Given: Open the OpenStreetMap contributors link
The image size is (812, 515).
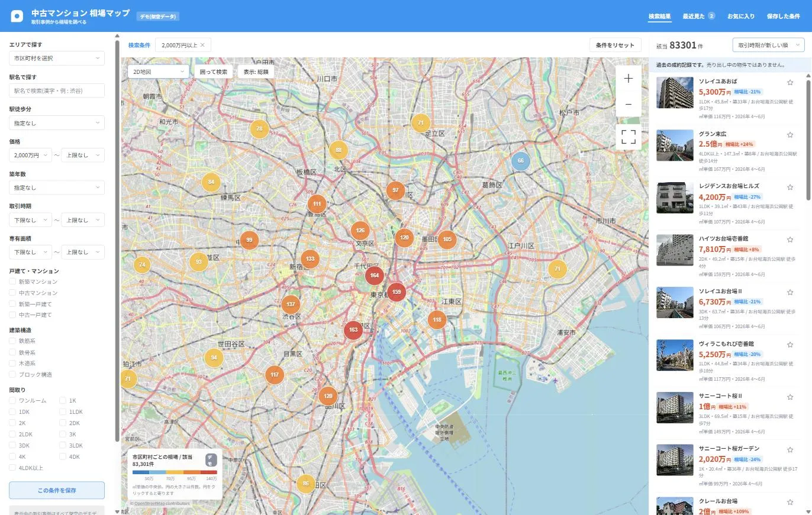Looking at the screenshot, I should [162, 504].
